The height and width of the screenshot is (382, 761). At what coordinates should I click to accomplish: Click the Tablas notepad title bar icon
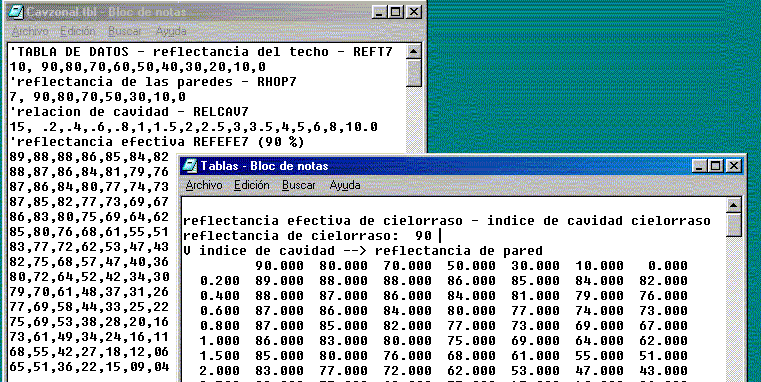191,166
